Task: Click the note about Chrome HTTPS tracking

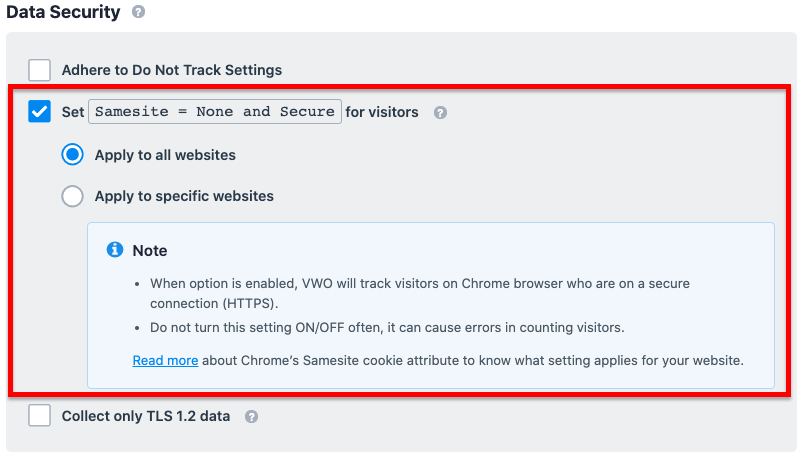Action: [420, 293]
